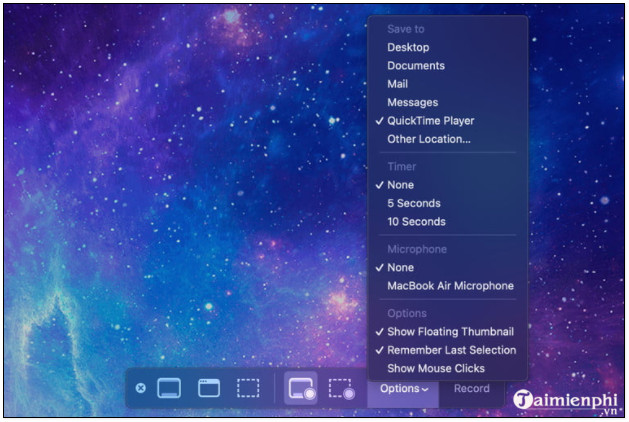
Task: Select checked QuickTime Player destination
Action: click(x=447, y=121)
